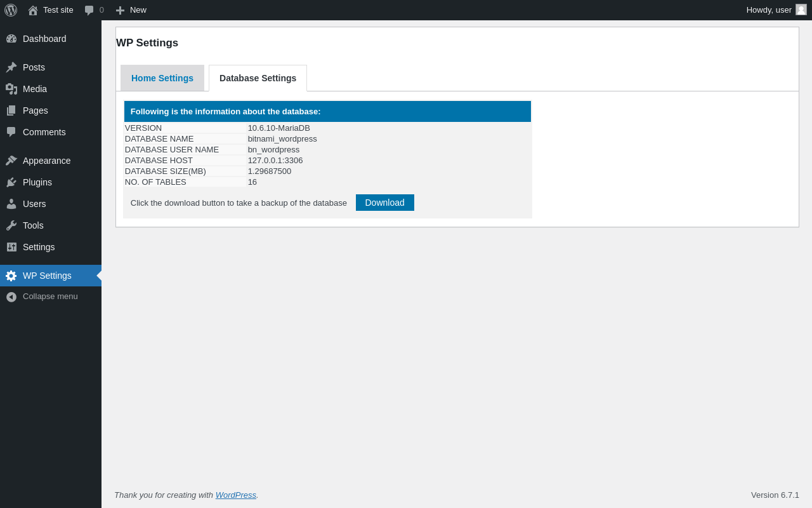This screenshot has width=812, height=508.
Task: Switch to the Home Settings tab
Action: click(x=162, y=78)
